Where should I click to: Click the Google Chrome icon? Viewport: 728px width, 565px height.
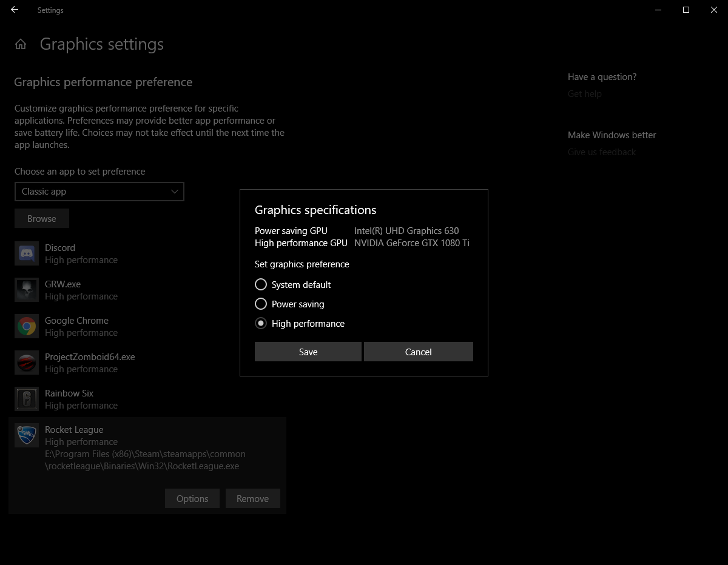pyautogui.click(x=27, y=327)
